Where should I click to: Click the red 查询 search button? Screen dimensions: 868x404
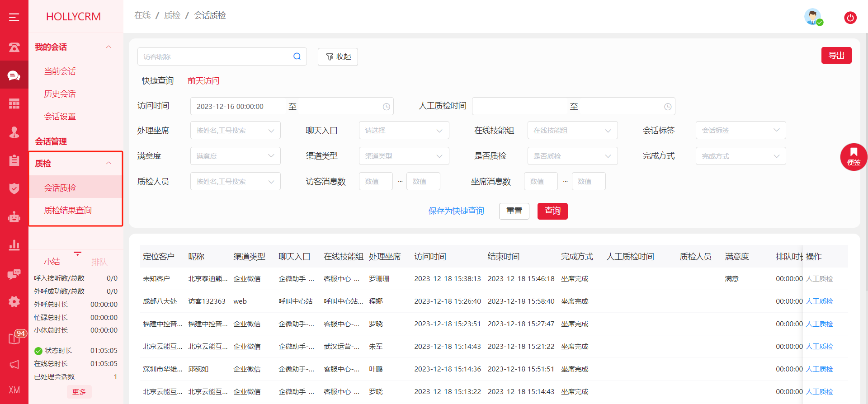552,211
